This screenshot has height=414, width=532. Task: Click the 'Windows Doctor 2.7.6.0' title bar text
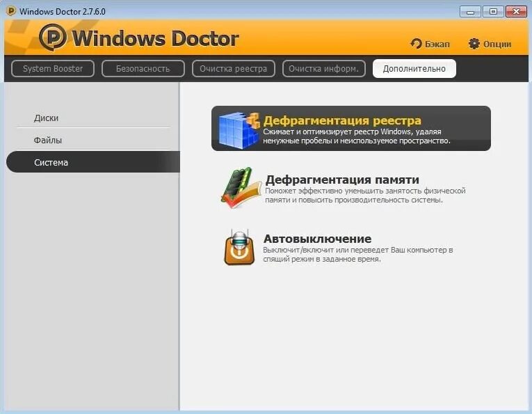63,12
